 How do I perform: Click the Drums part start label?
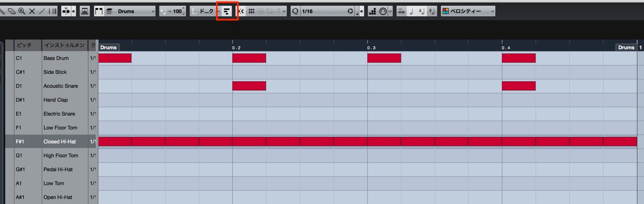tap(108, 47)
